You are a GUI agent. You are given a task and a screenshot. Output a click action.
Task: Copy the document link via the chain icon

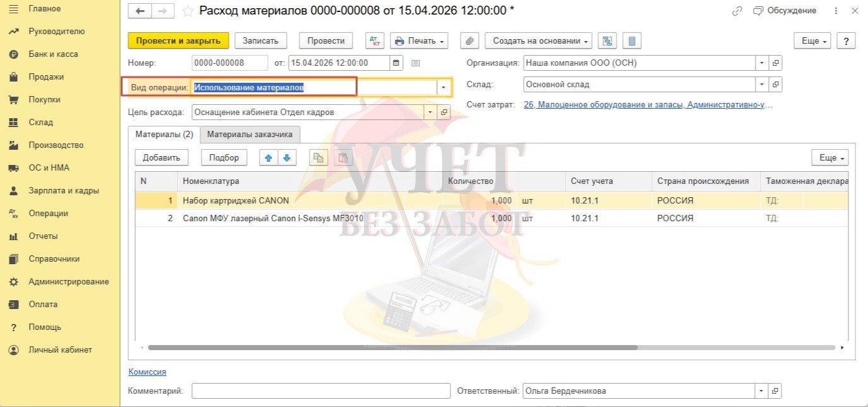tap(737, 11)
